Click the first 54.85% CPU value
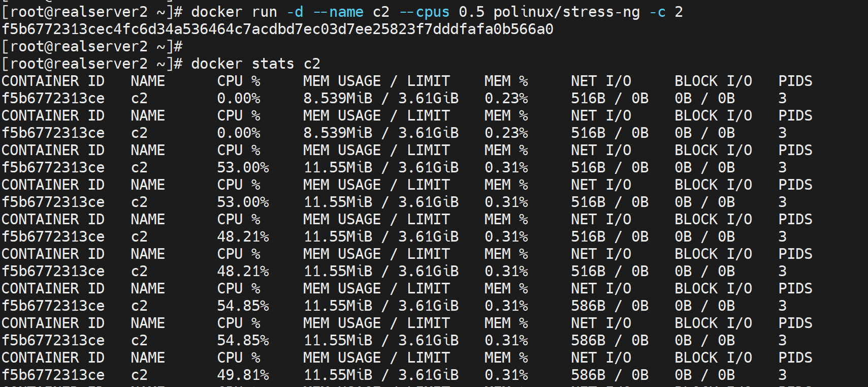 [x=243, y=306]
